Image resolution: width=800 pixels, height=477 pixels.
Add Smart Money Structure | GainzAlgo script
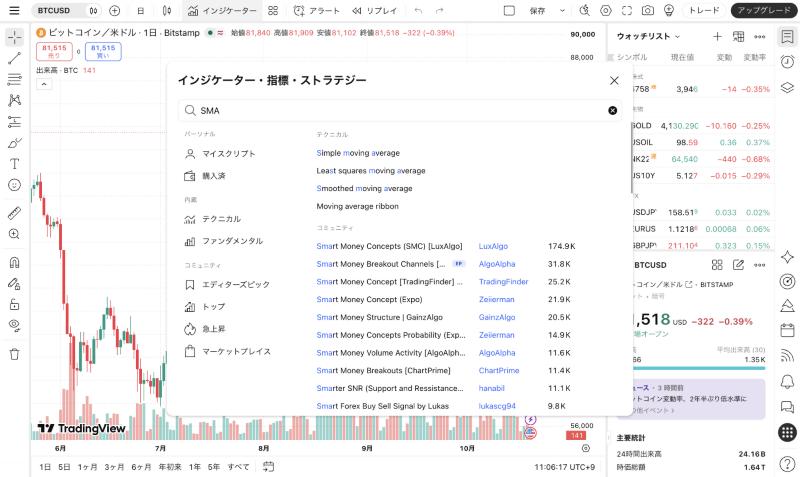(380, 317)
